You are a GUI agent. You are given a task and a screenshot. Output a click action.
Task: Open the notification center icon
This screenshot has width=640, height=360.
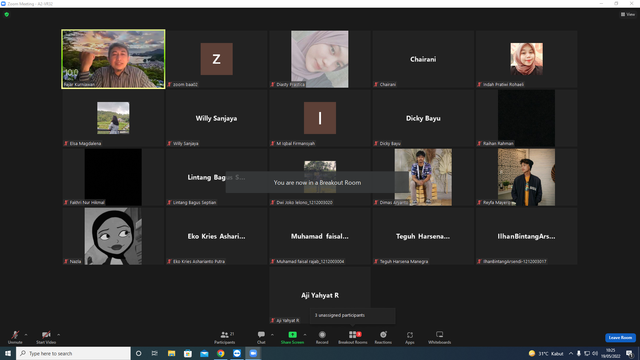point(629,353)
